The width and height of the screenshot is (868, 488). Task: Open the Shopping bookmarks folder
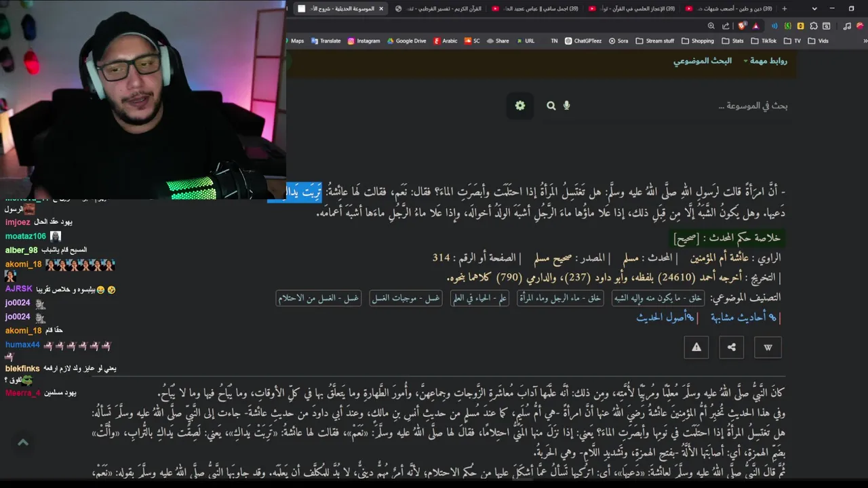[x=698, y=41]
